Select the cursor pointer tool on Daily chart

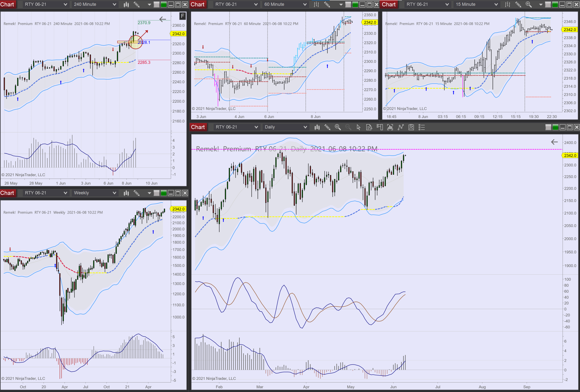coord(358,127)
